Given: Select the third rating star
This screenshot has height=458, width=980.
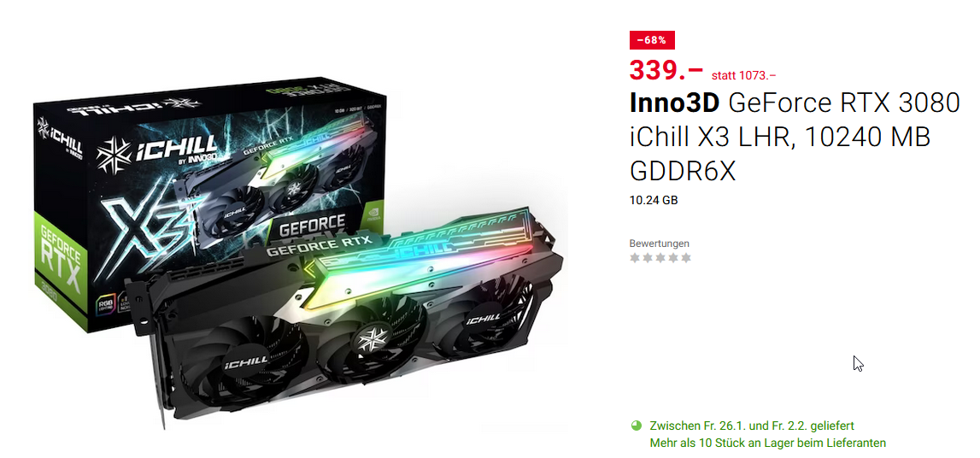Looking at the screenshot, I should pyautogui.click(x=660, y=257).
